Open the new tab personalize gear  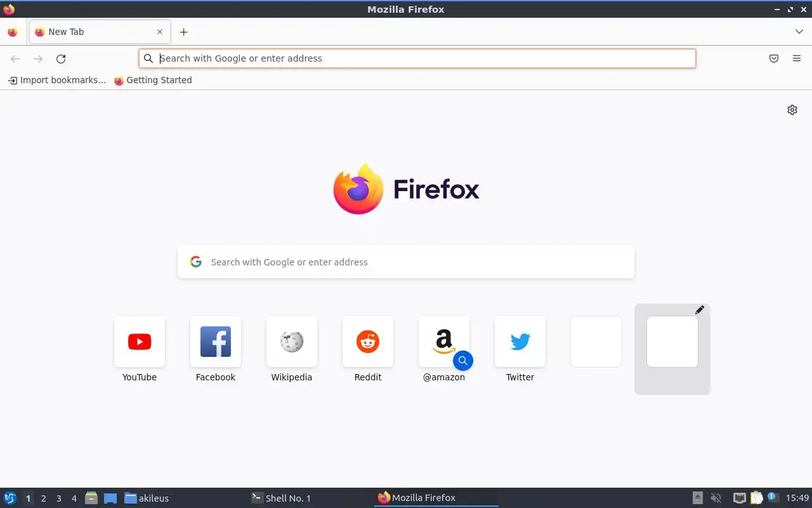pos(792,110)
